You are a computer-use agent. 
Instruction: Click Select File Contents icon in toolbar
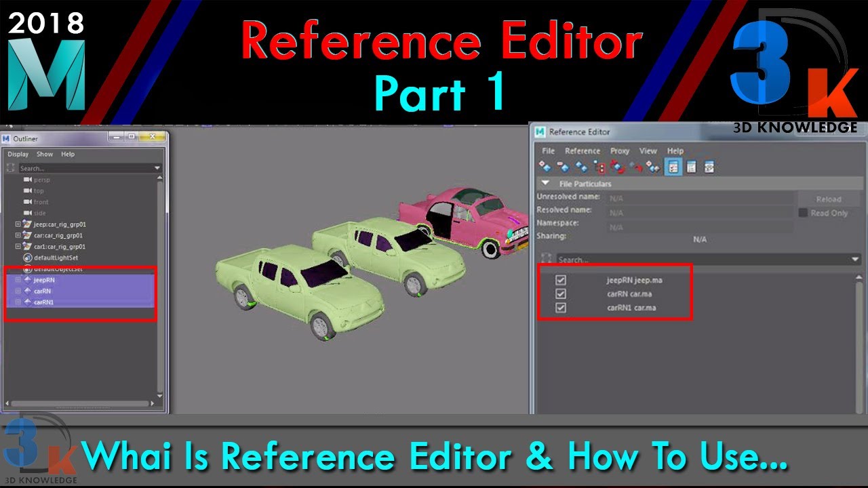[599, 166]
